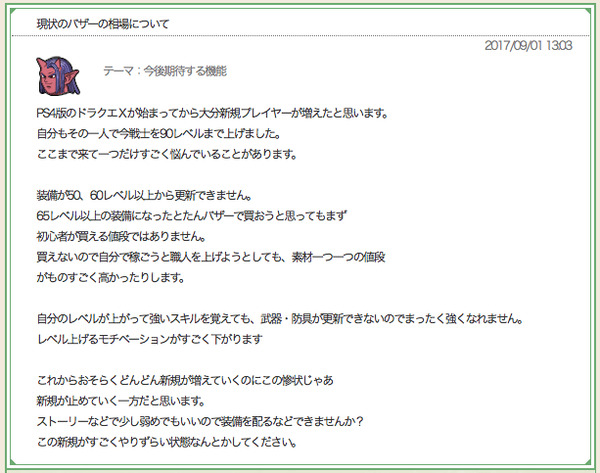Click the line 初心者が買える値段ではありません
Screen dimensions: 600x473
[121, 236]
